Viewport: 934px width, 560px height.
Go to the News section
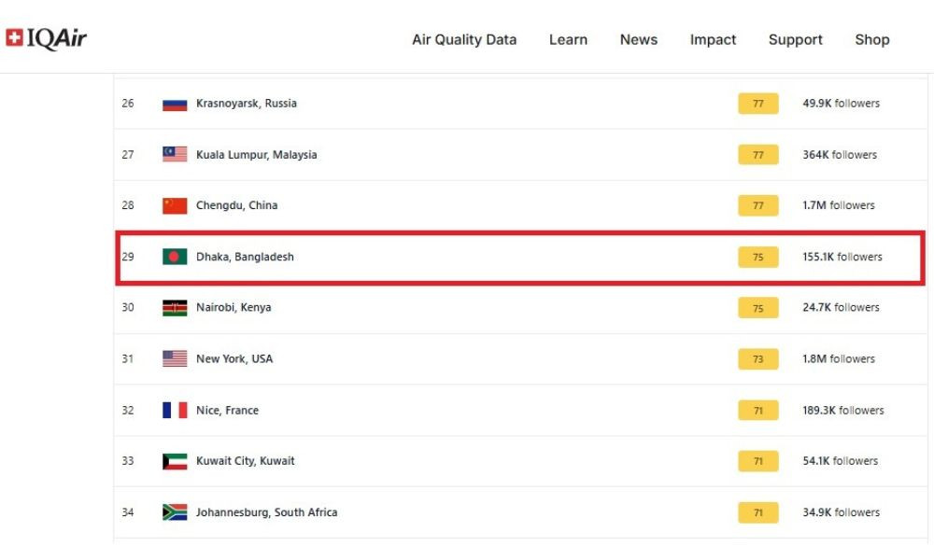pyautogui.click(x=639, y=40)
